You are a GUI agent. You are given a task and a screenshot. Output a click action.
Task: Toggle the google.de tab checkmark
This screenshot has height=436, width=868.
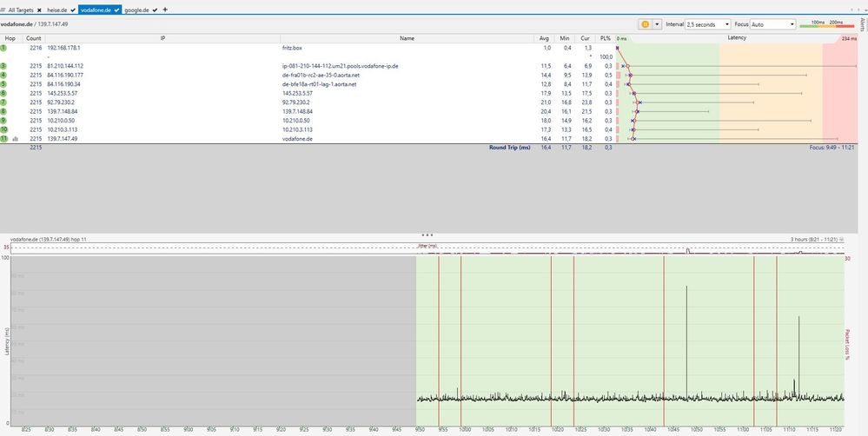click(x=155, y=9)
